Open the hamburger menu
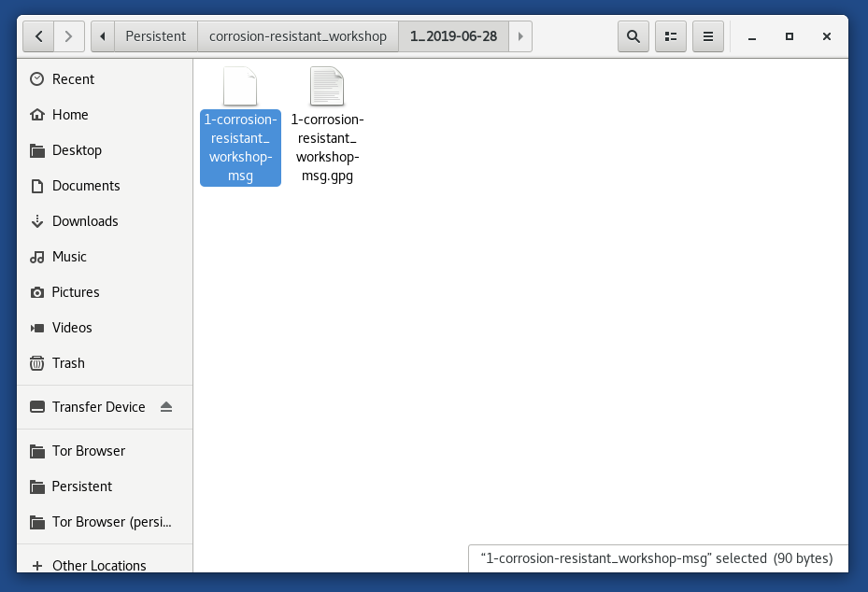This screenshot has width=868, height=592. pos(708,36)
